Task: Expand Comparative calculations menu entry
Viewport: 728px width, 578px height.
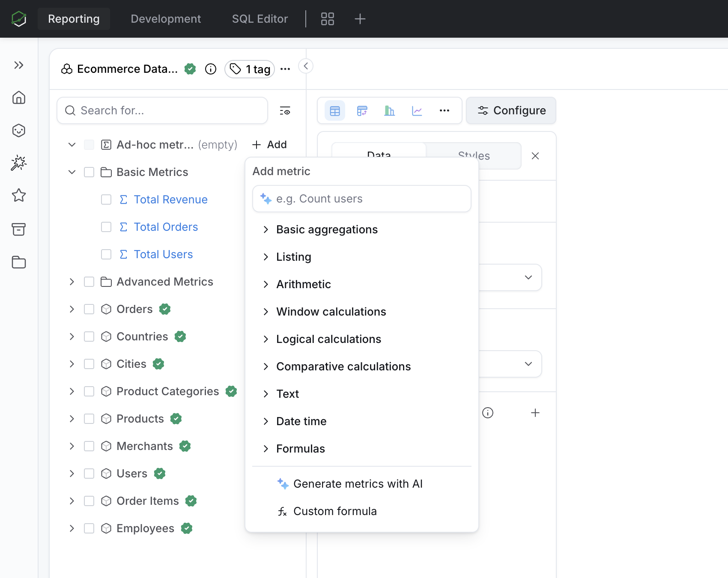Action: coord(362,366)
